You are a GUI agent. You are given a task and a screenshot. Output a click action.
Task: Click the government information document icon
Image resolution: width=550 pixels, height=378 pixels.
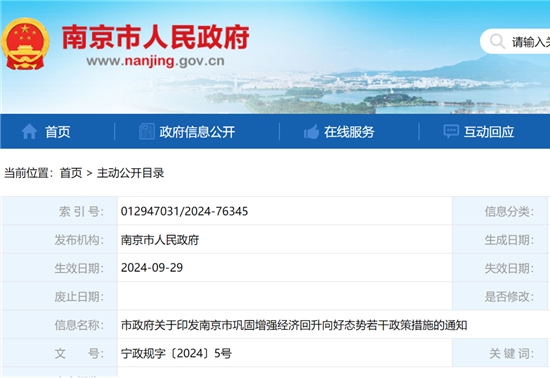(x=147, y=132)
